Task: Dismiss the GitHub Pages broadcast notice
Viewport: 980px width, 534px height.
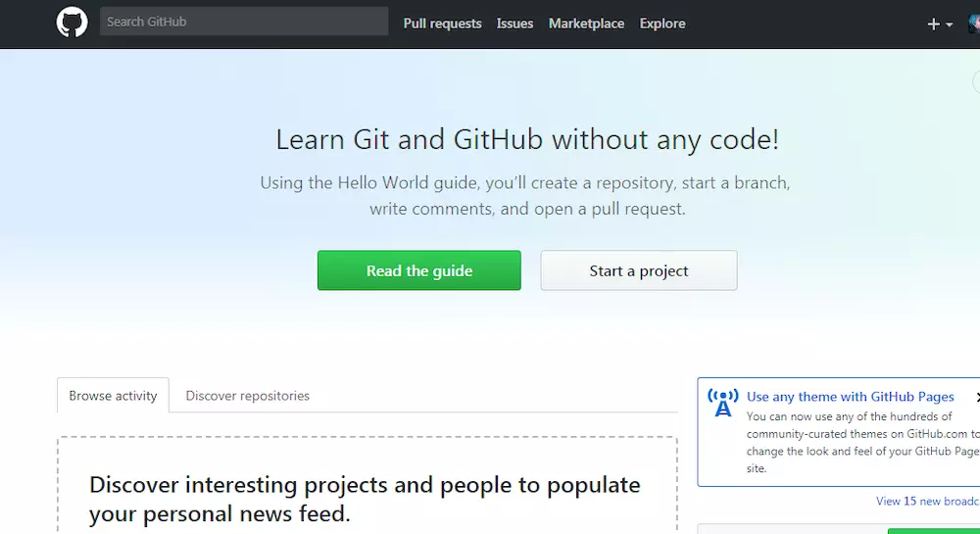Action: (977, 397)
